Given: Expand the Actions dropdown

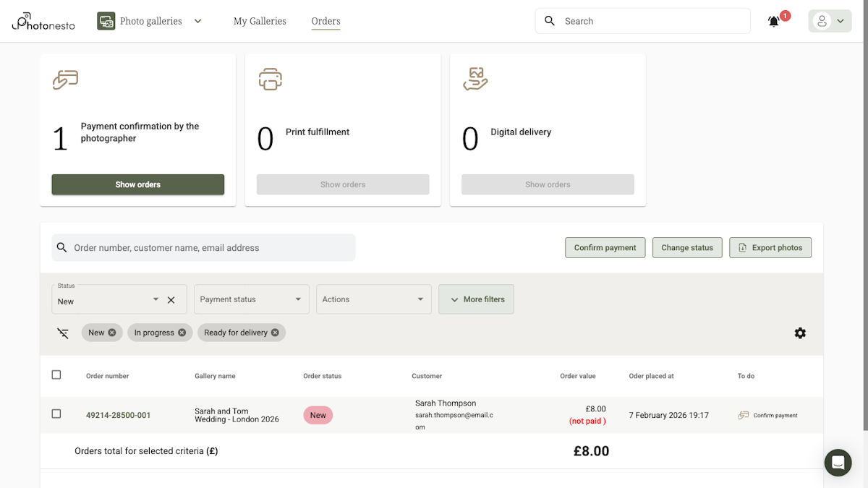Looking at the screenshot, I should [x=373, y=299].
